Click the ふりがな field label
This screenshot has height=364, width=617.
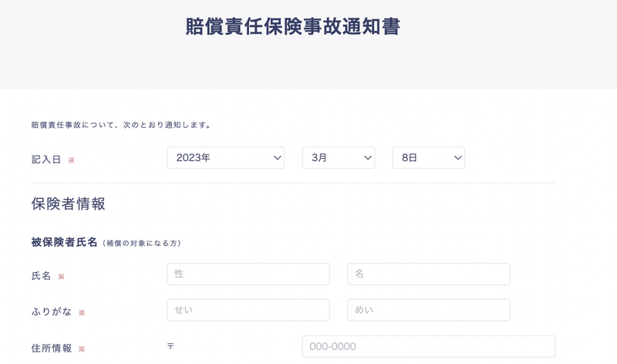point(52,312)
